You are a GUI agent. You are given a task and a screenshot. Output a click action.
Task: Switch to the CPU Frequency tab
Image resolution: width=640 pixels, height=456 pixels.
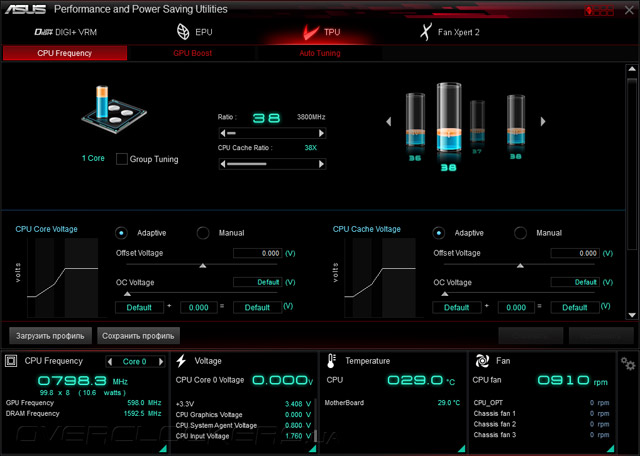pyautogui.click(x=64, y=53)
